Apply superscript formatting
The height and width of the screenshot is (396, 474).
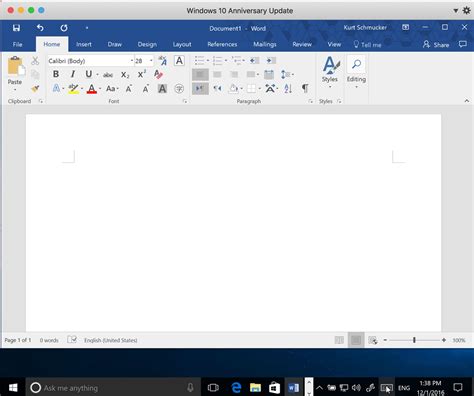click(x=142, y=74)
